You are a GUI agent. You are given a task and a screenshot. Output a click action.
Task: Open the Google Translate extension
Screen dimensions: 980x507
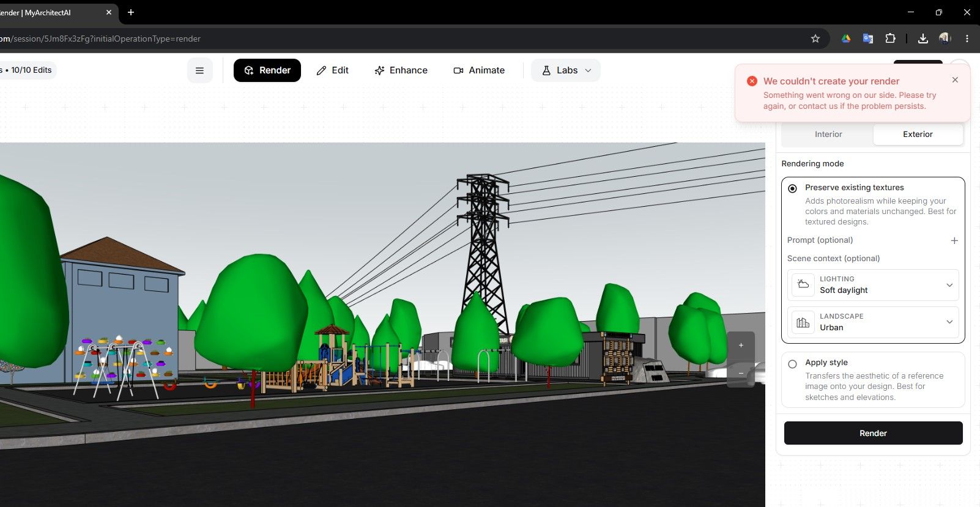coord(868,39)
